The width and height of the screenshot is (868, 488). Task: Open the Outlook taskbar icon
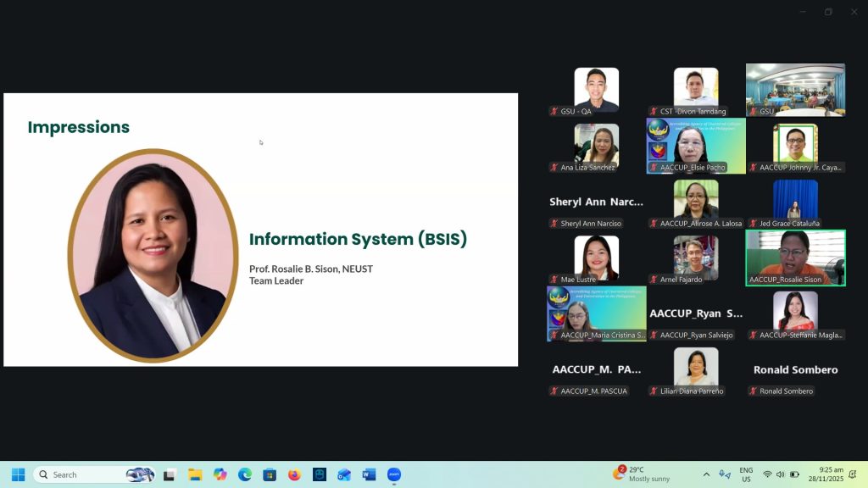coord(344,474)
